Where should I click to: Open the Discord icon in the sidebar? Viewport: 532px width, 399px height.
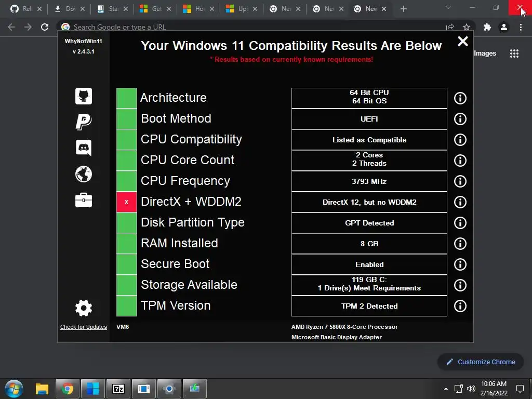(84, 148)
